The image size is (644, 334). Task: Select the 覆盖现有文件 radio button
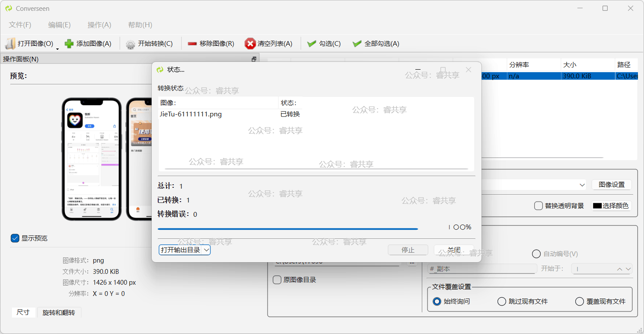(580, 302)
